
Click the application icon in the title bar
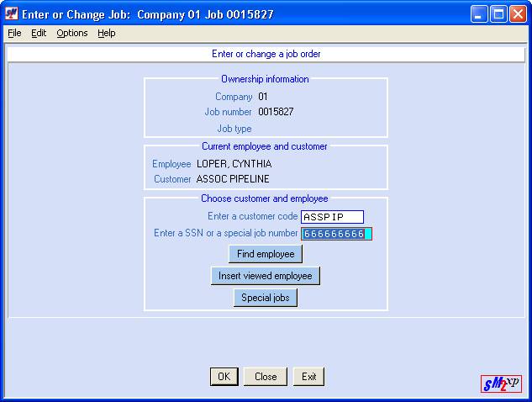12,14
